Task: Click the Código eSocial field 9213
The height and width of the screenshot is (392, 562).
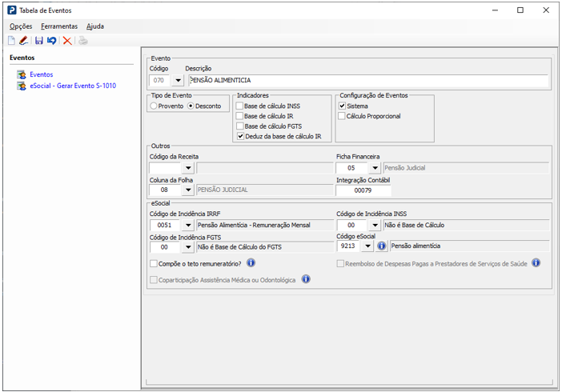Action: (x=348, y=246)
